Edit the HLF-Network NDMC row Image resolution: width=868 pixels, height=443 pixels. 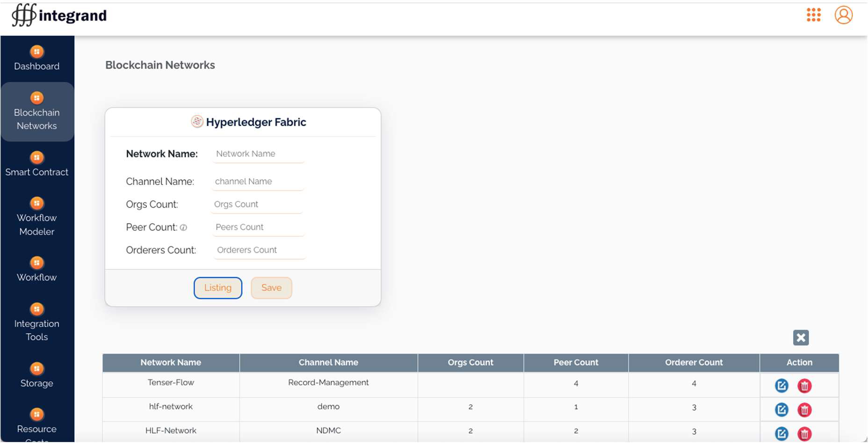coord(781,433)
